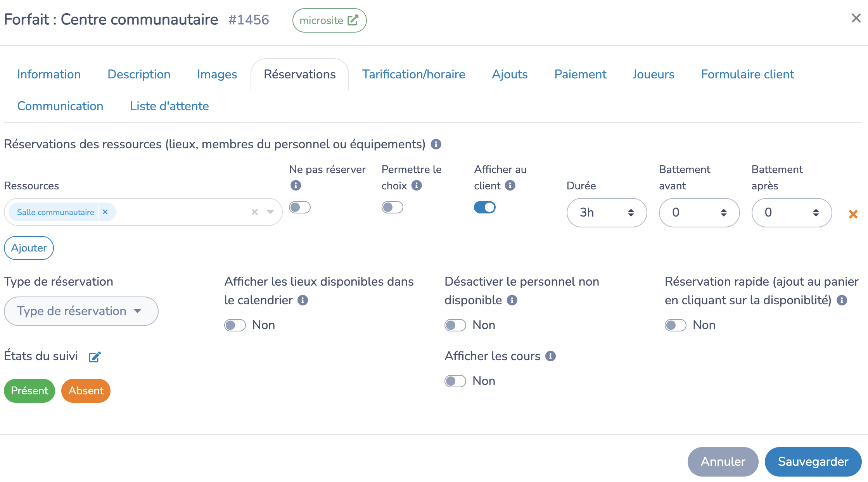Screen dimensions: 868x482
Task: Click the orange Absent status badge
Action: click(x=86, y=391)
